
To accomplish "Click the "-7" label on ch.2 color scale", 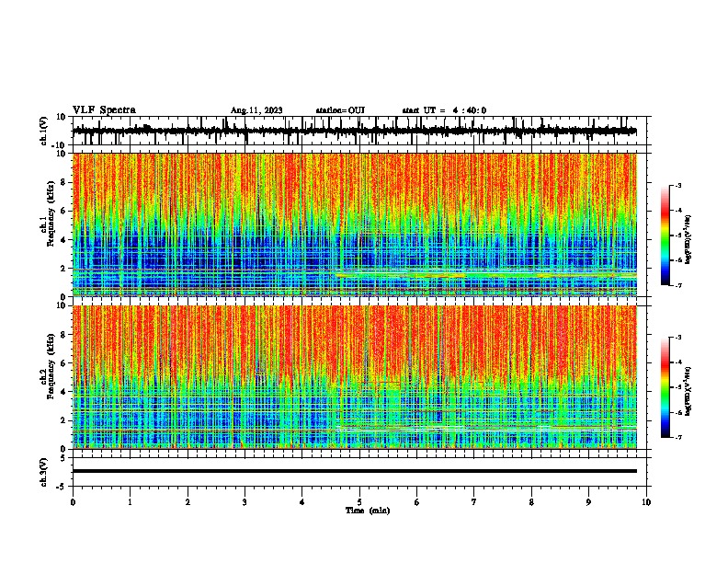I will click(678, 437).
